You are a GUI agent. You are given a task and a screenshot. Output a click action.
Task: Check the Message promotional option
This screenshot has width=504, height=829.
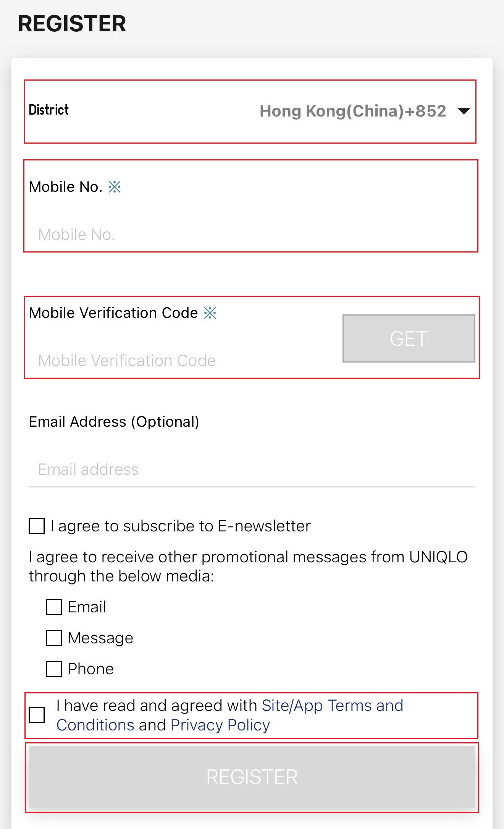(54, 638)
